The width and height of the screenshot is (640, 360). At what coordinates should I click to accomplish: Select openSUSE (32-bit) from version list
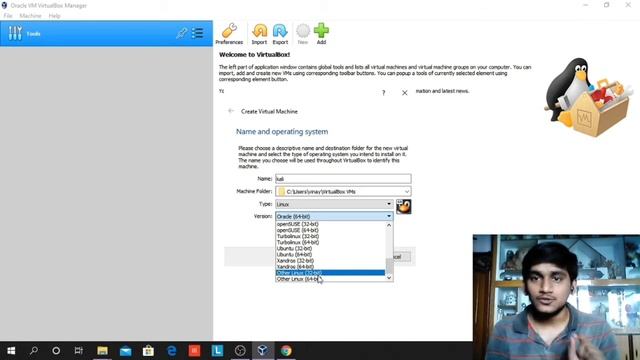click(330, 224)
